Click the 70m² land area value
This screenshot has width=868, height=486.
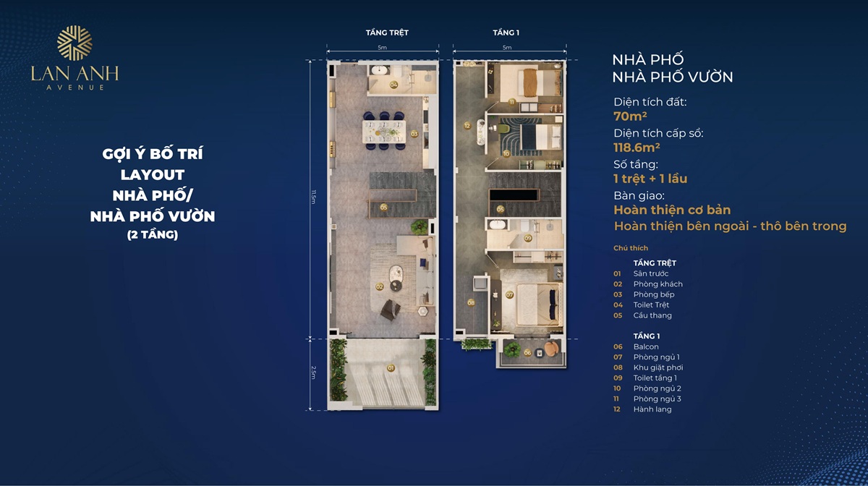(629, 116)
